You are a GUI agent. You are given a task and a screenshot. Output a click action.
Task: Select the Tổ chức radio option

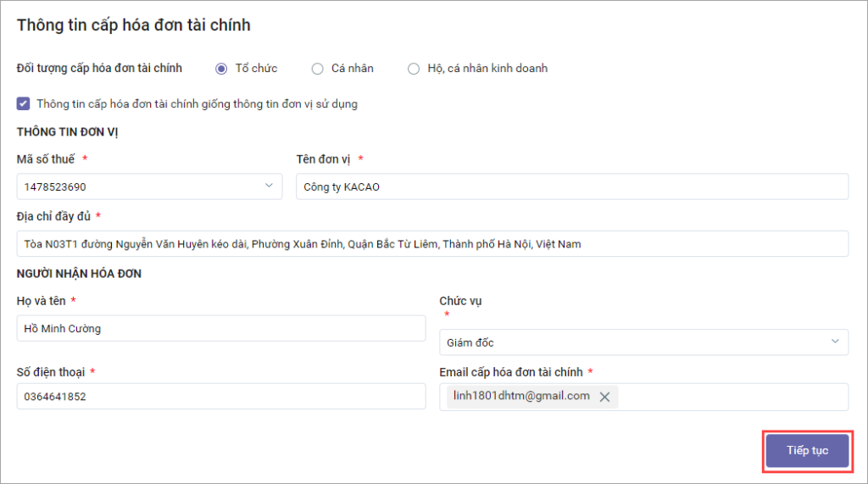221,69
